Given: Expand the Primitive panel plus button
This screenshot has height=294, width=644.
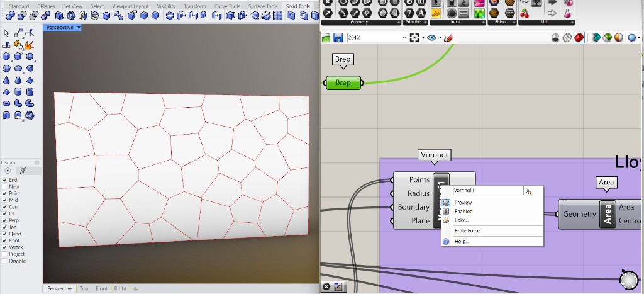Looking at the screenshot, I should point(426,22).
